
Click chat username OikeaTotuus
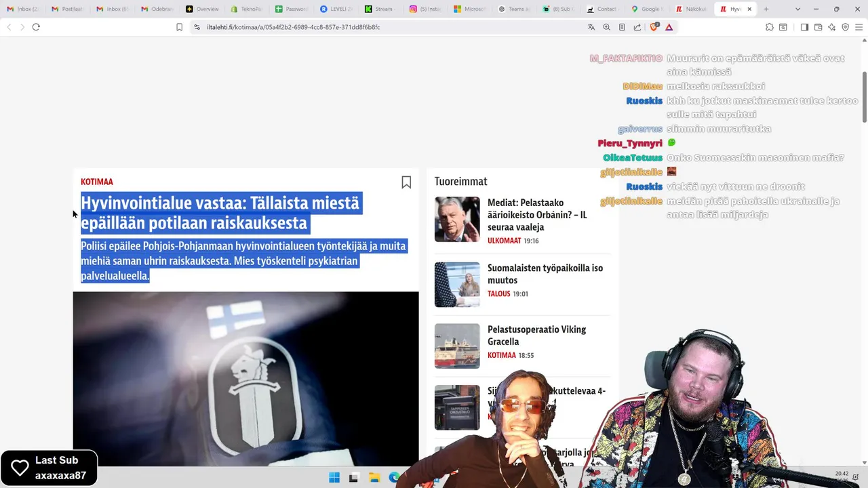click(x=633, y=158)
